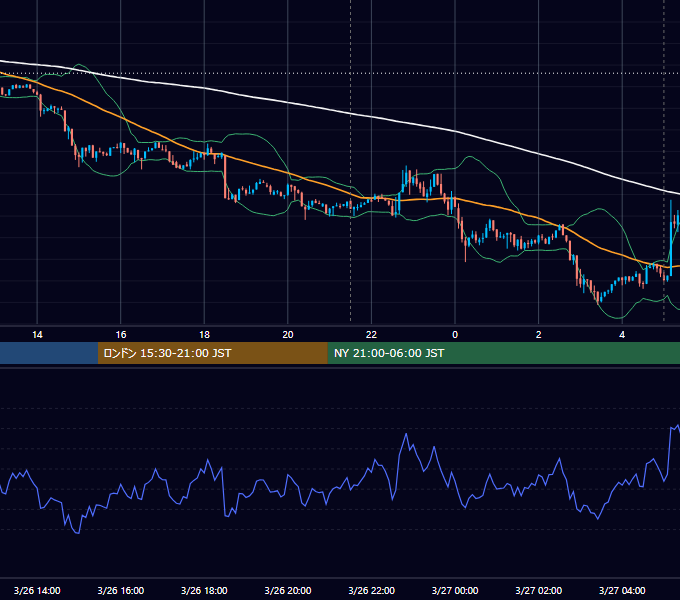Click the '3/27 00:00' label on oscillator axis

455,590
